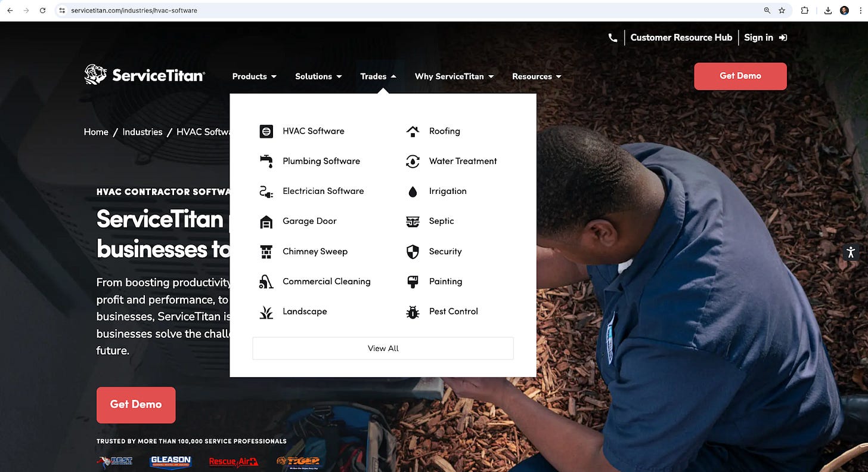Click the Chimney Sweep icon
Viewport: 868px width, 472px height.
click(266, 252)
